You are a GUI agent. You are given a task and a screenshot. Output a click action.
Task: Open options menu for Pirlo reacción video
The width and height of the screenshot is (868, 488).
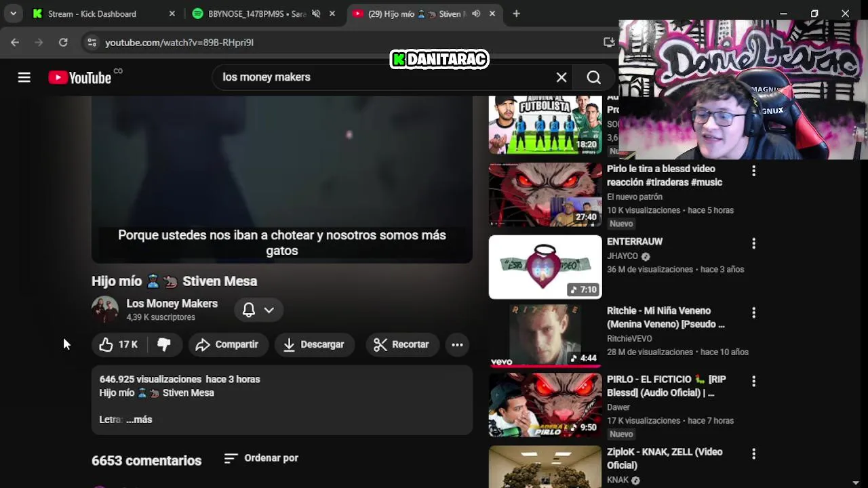click(753, 171)
